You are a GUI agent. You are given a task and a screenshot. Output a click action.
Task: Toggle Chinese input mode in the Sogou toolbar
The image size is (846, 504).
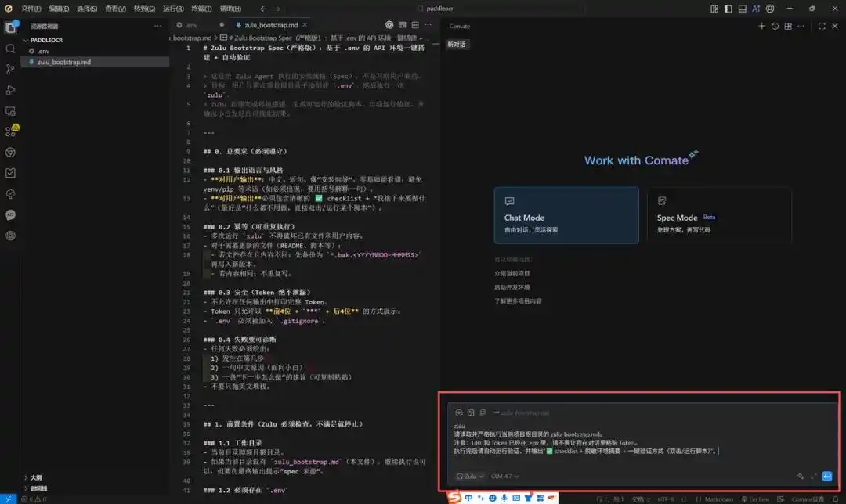tap(468, 498)
